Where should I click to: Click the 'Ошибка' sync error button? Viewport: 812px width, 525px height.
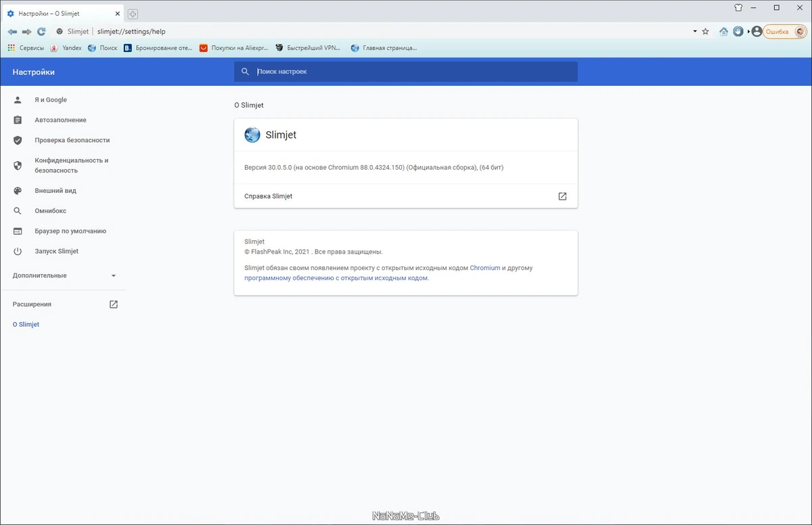click(785, 32)
